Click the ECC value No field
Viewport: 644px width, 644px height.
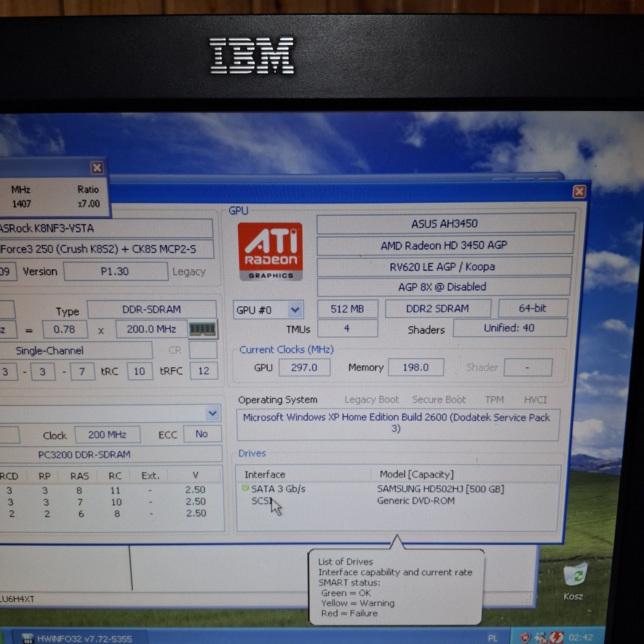click(202, 434)
